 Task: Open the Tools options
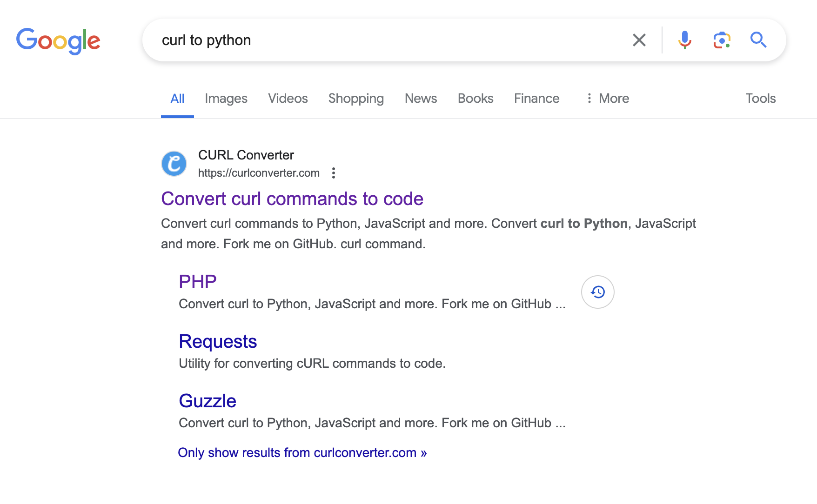pos(761,99)
